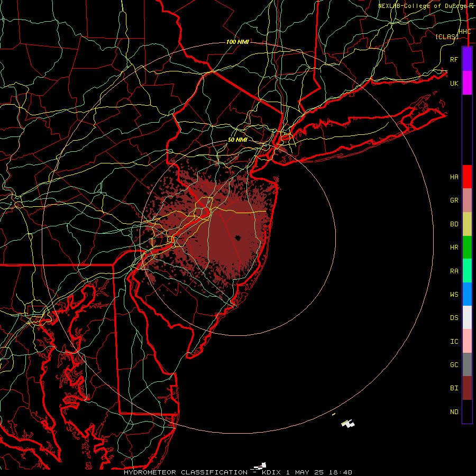Click the magenta UK legend color swatch
This screenshot has height=476, width=476.
467,83
